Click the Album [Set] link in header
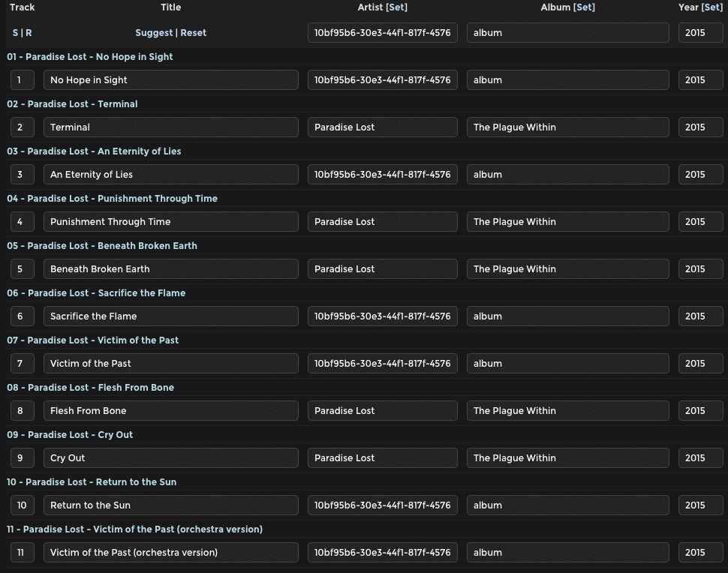Image resolution: width=728 pixels, height=573 pixels. coord(584,7)
